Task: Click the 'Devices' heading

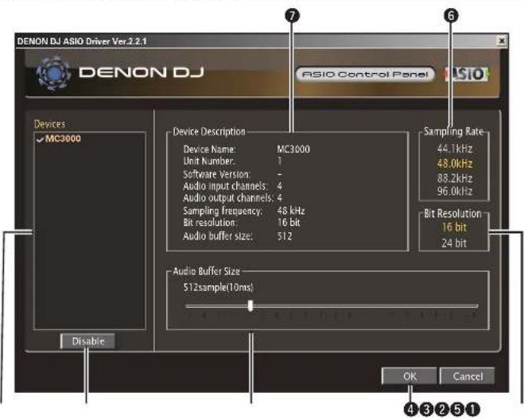Action: coord(49,124)
